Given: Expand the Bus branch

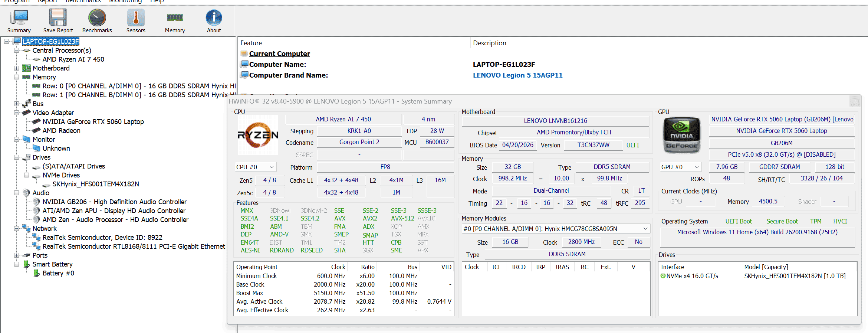Looking at the screenshot, I should (x=16, y=104).
